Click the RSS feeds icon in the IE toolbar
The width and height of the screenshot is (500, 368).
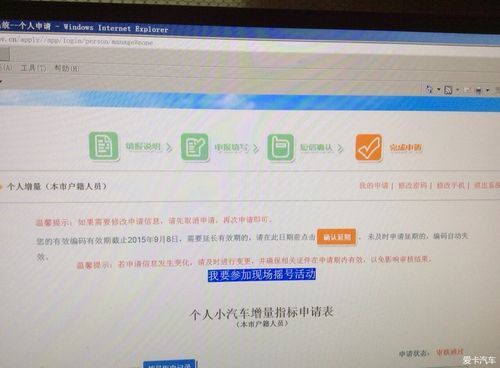point(448,90)
